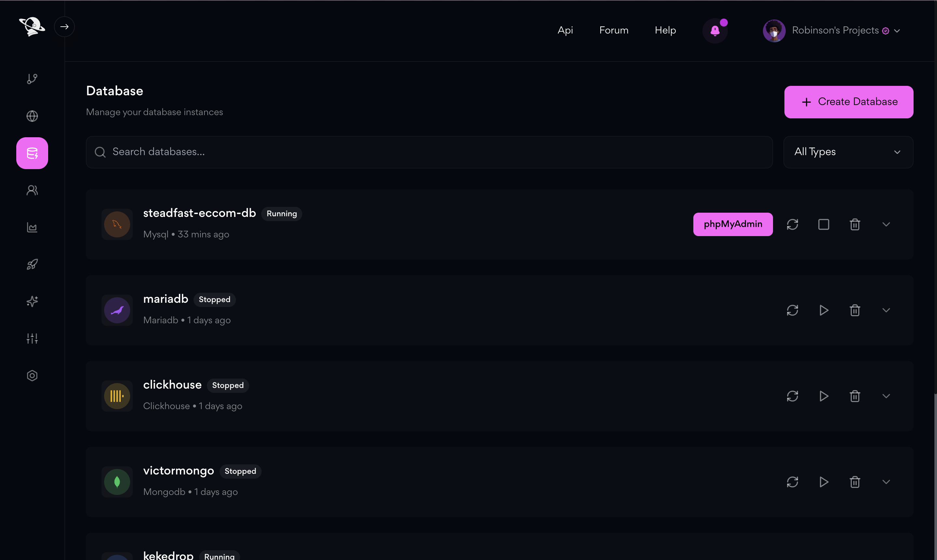Expand mariadb details chevron

pos(886,310)
